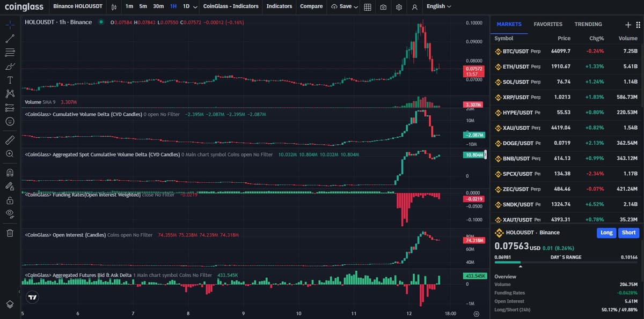Open chart settings gear icon

[x=399, y=7]
